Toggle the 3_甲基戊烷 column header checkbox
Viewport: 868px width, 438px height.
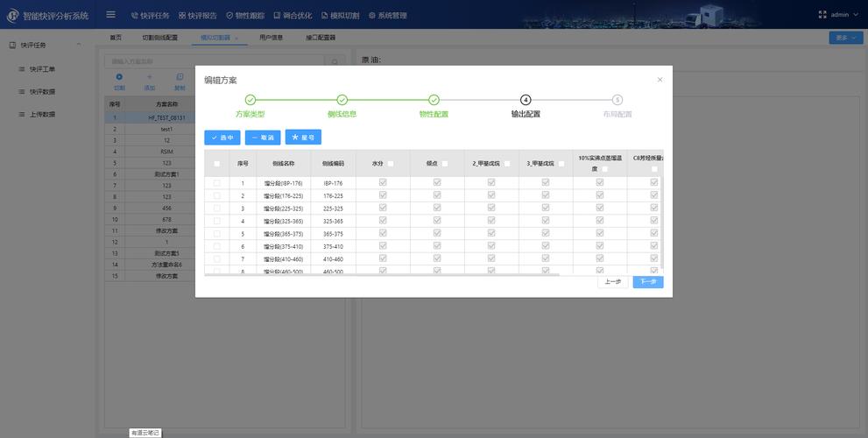[x=561, y=163]
